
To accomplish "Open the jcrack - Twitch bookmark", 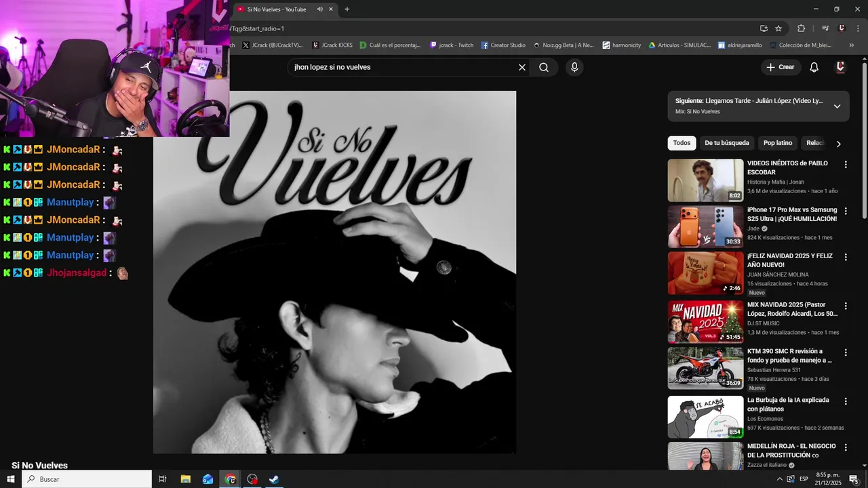I will pos(452,45).
